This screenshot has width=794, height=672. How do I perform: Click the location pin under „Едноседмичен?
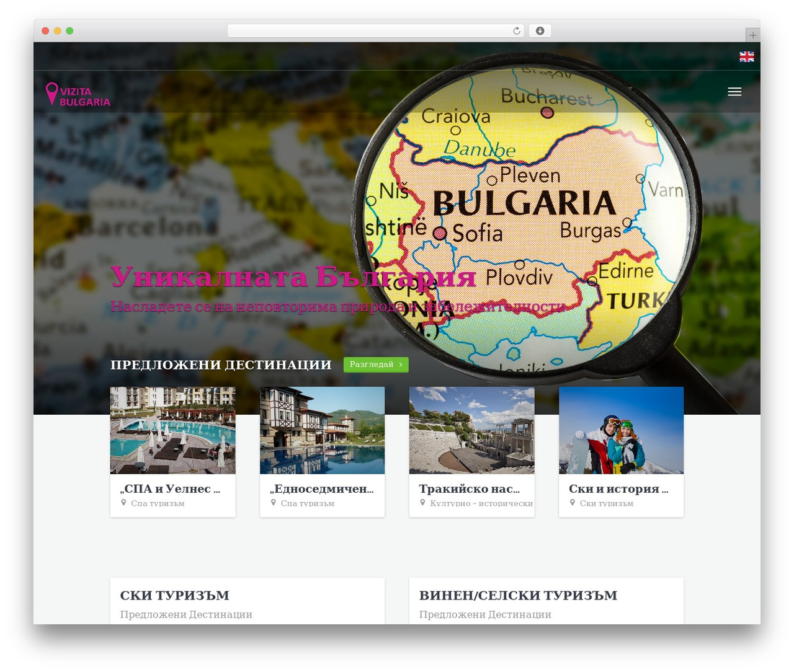coord(274,503)
